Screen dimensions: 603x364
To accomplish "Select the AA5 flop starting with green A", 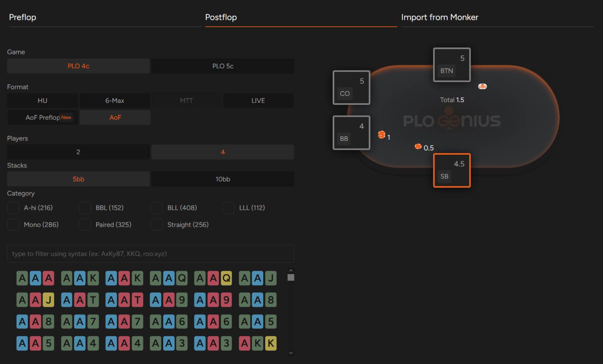I will point(258,321).
